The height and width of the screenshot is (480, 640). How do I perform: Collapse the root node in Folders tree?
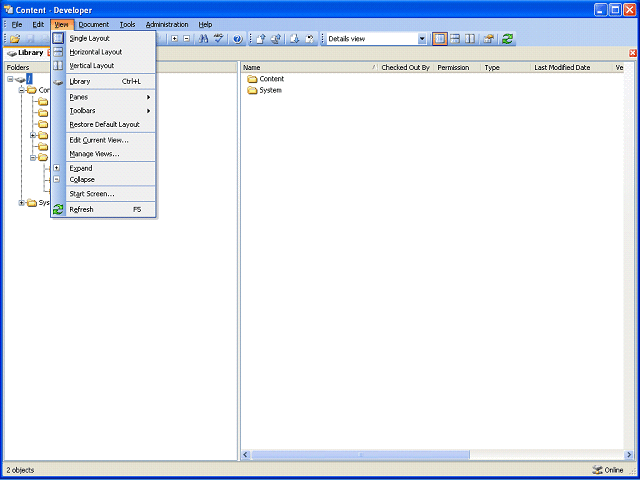click(10, 79)
